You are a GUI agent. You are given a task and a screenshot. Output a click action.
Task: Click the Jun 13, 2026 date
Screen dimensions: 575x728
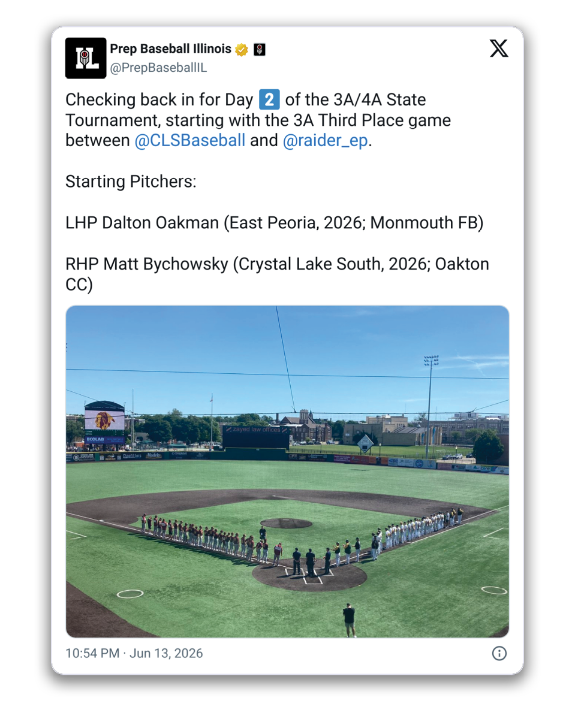point(166,653)
